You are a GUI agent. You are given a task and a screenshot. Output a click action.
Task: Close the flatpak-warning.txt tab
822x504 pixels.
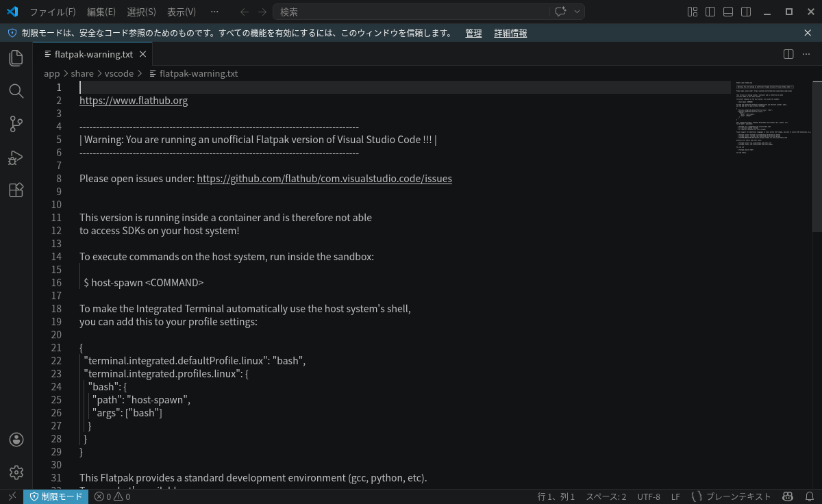143,54
